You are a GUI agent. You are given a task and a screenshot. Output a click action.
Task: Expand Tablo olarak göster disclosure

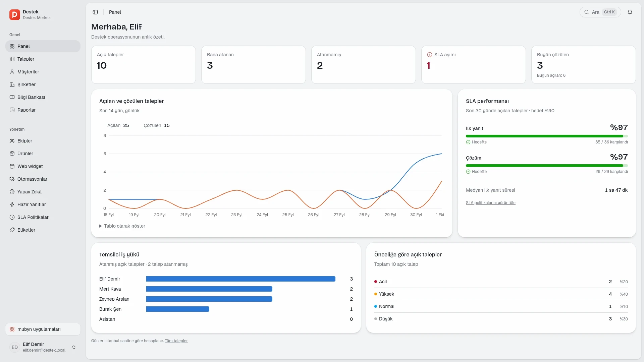(122, 226)
